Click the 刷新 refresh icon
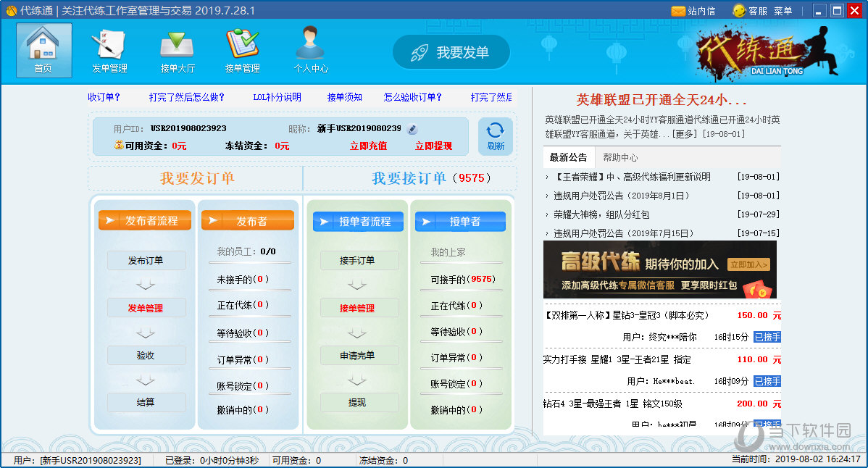 point(495,136)
